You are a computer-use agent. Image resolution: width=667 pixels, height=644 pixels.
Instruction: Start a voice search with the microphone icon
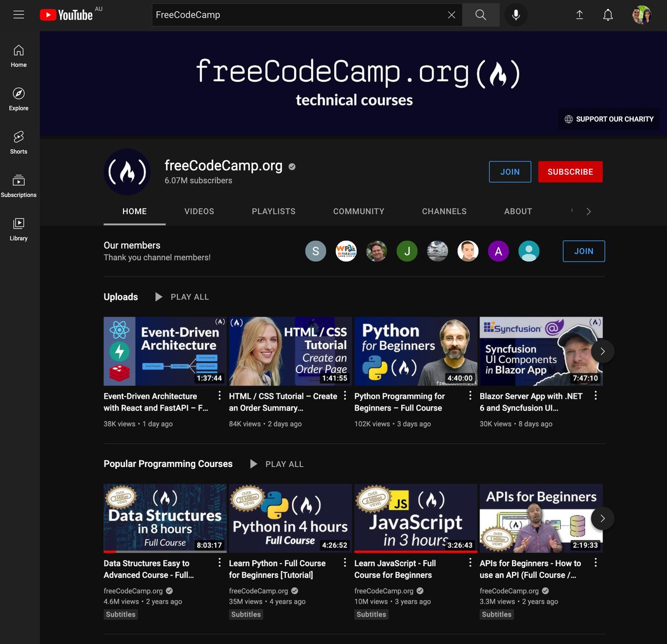click(515, 15)
